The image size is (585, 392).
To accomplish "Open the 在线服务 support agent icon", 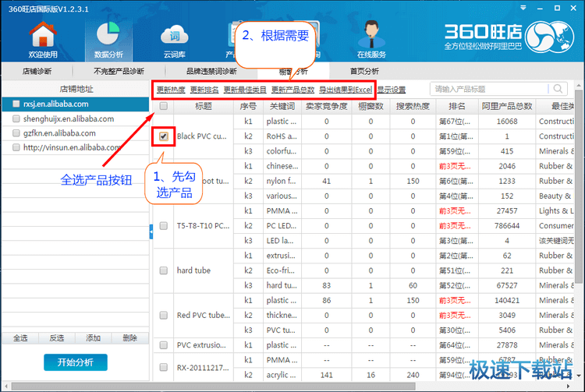I will pyautogui.click(x=371, y=40).
